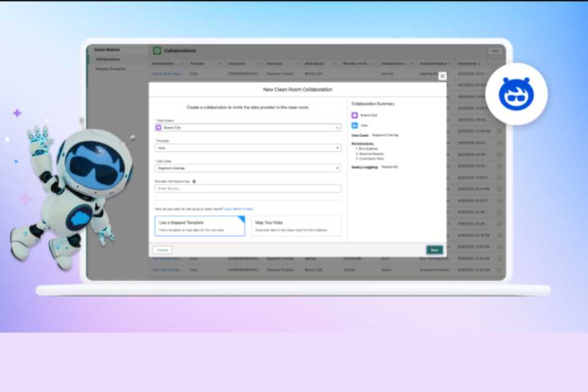Click the info icon beside Provider Verification Key

(194, 181)
